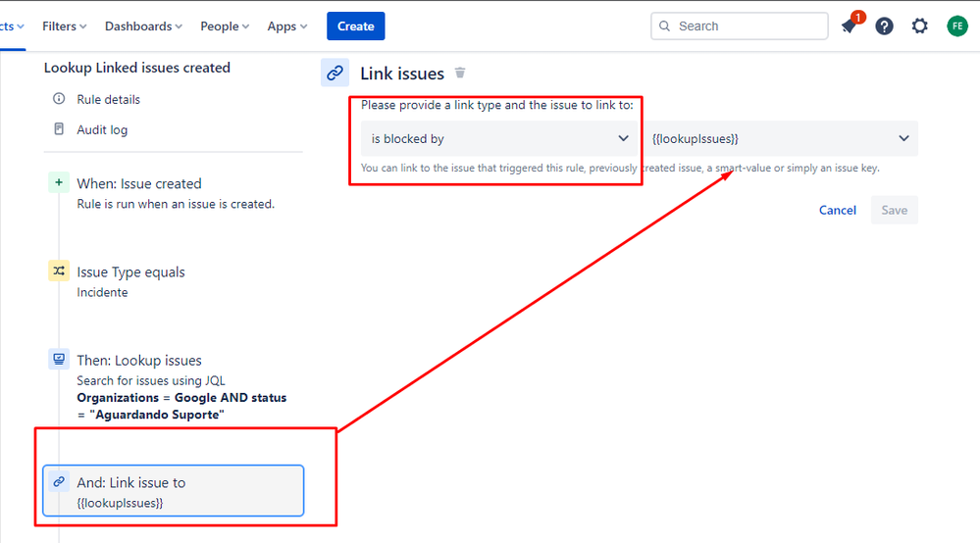Viewport: 980px width, 543px height.
Task: Expand the People menu
Action: tap(225, 26)
